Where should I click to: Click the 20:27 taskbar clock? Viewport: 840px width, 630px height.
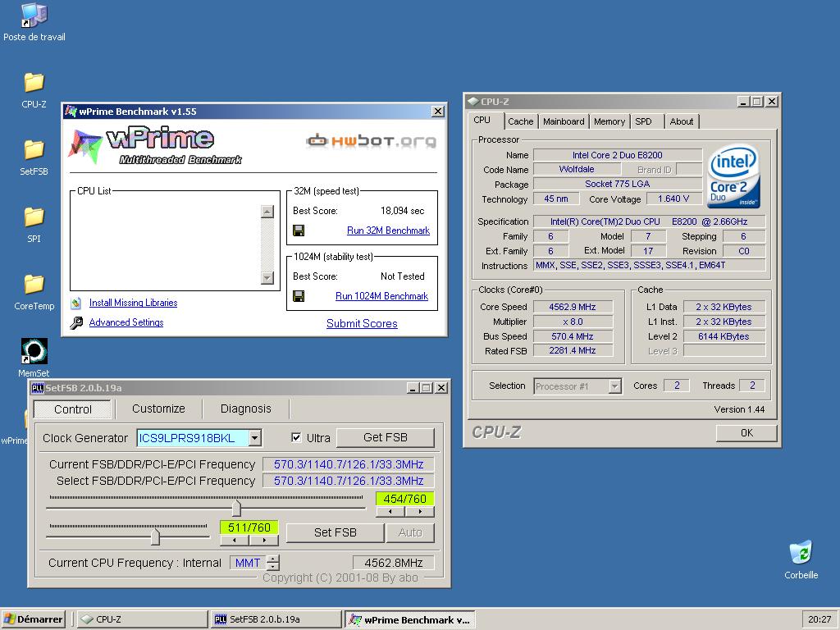[x=819, y=619]
